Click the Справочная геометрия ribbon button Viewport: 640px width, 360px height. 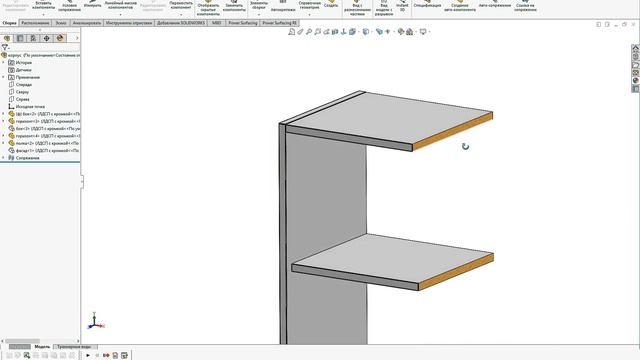(309, 5)
